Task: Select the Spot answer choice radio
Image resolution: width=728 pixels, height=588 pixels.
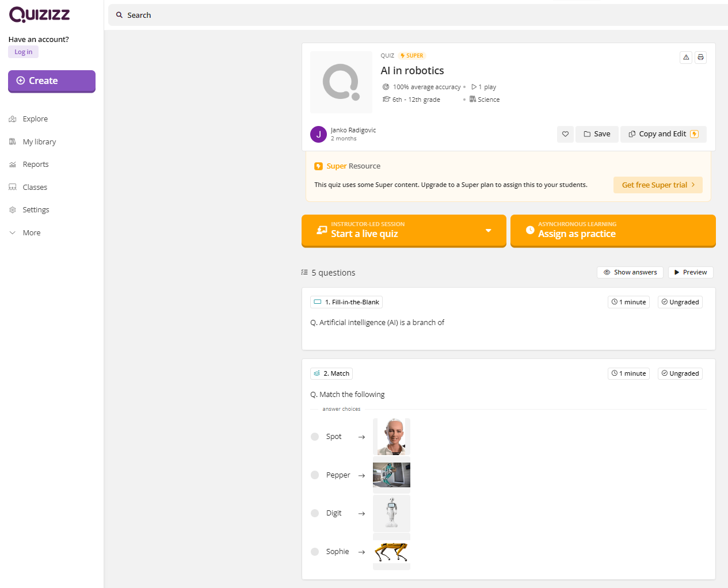Action: (x=315, y=437)
